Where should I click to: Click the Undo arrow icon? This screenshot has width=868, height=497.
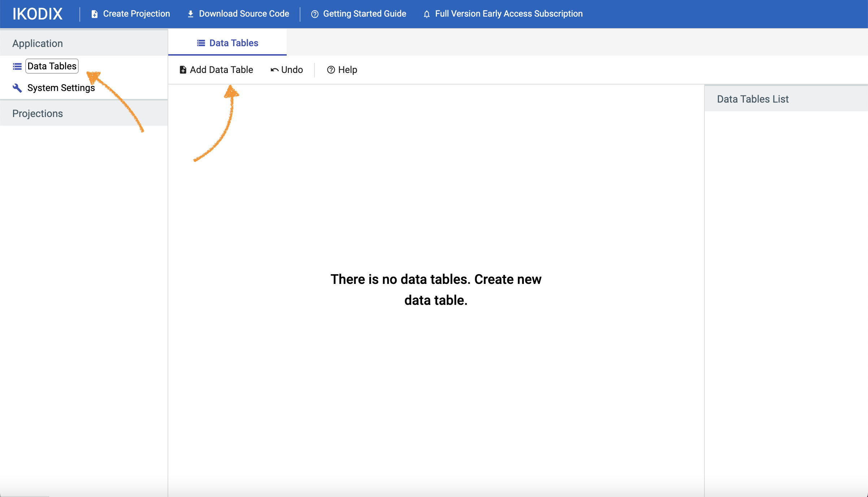tap(274, 70)
